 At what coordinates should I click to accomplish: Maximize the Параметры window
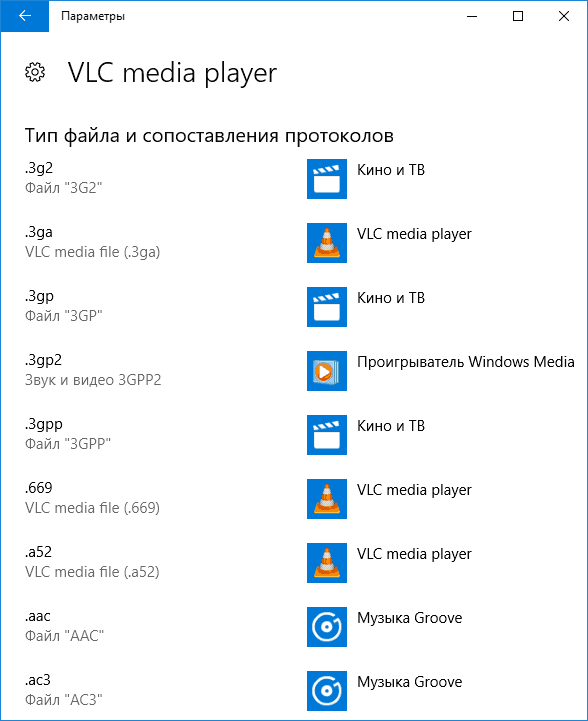518,16
